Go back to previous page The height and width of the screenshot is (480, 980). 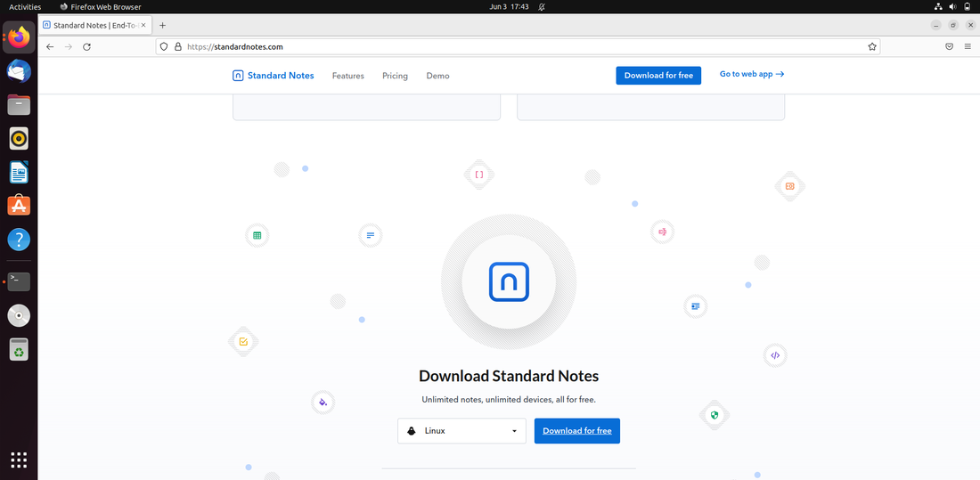(50, 47)
